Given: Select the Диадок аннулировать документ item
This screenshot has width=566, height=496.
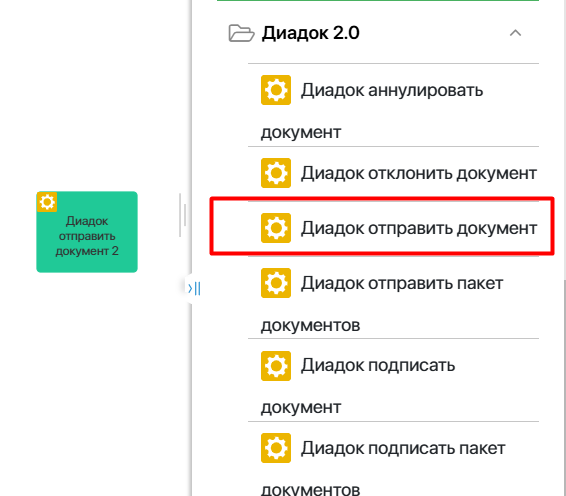Looking at the screenshot, I should tap(393, 105).
